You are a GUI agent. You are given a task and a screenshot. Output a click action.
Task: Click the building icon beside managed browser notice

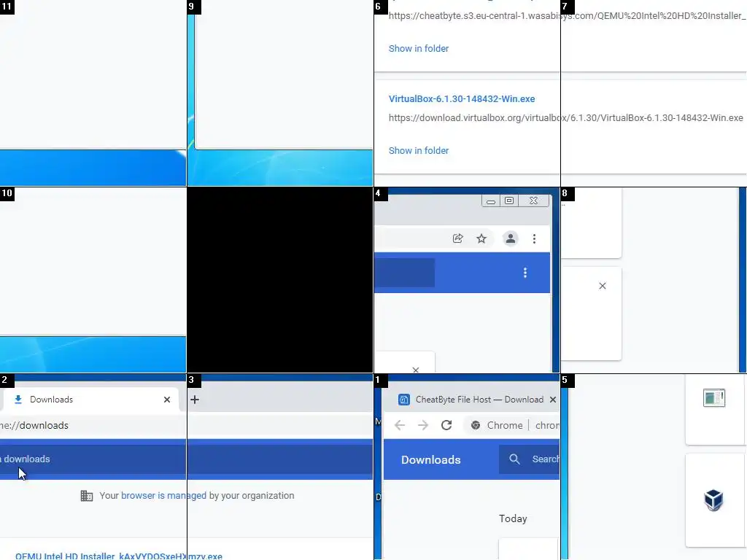(x=87, y=496)
